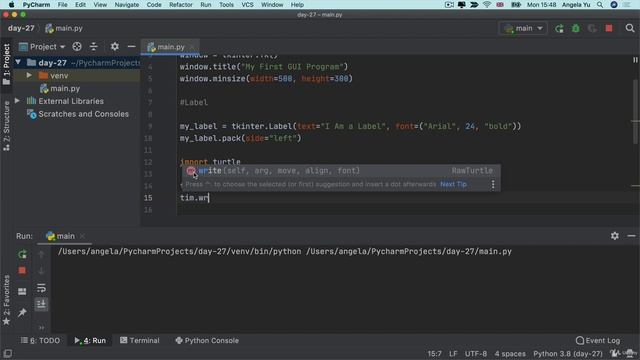640x360 pixels.
Task: Open the VCS menu
Action: pyautogui.click(x=247, y=5)
